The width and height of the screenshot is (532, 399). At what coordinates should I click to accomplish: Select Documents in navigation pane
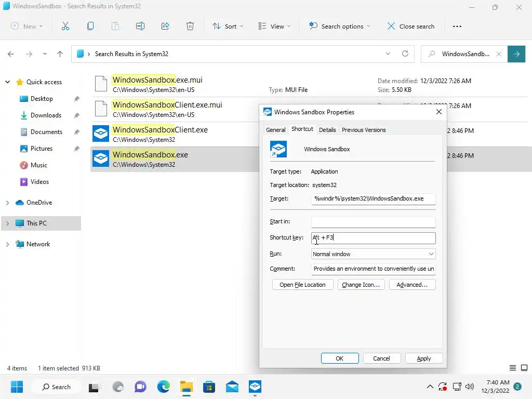click(x=46, y=132)
